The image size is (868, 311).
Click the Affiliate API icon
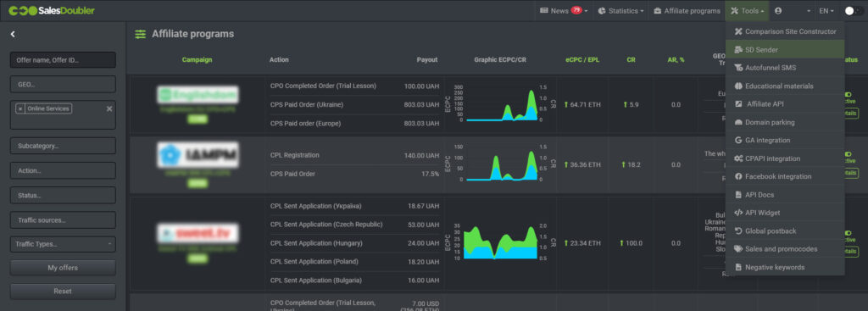point(738,104)
